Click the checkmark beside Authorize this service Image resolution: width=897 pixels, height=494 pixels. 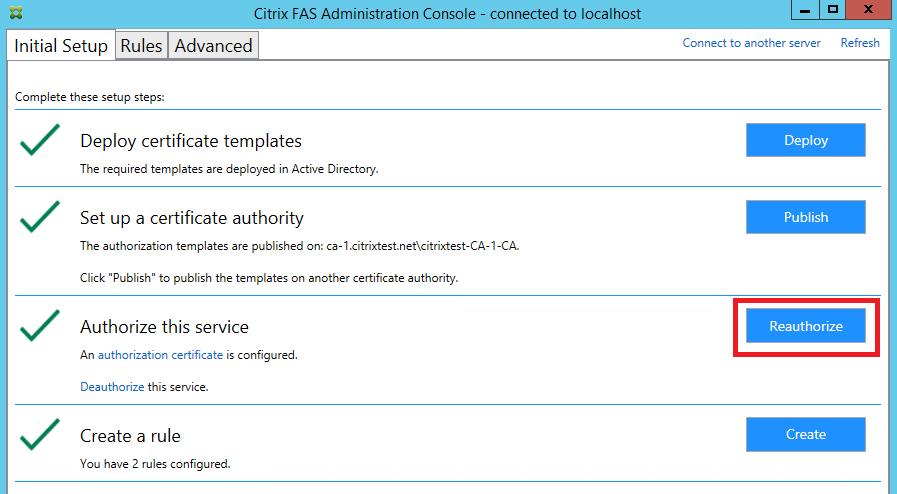pos(40,326)
